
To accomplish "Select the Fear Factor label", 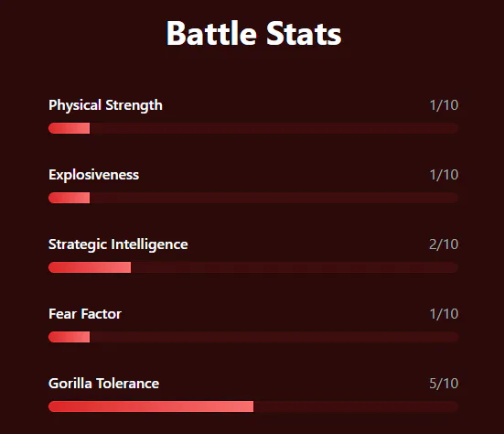I will click(85, 314).
